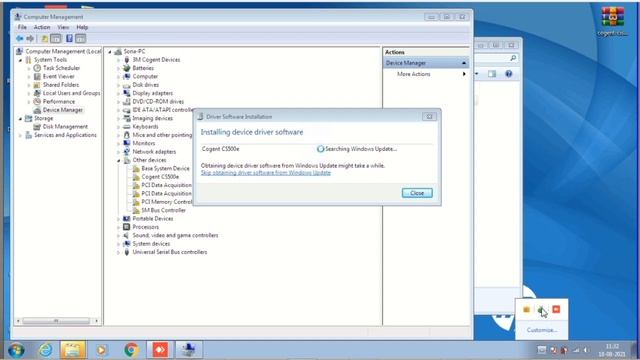Screen dimensions: 640x360
Task: Click the volume speaker tray icon
Action: [587, 350]
